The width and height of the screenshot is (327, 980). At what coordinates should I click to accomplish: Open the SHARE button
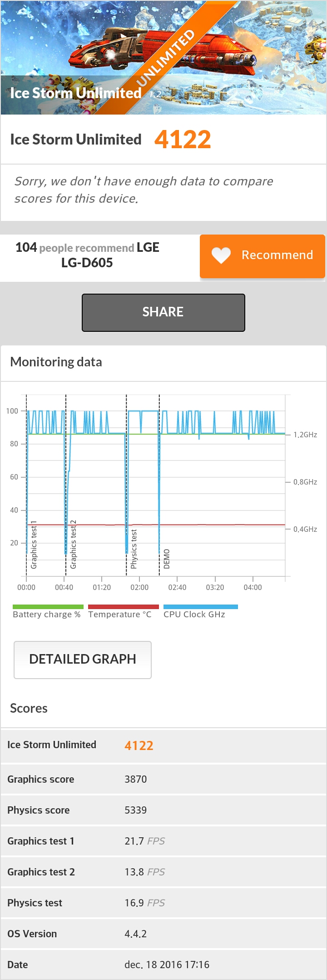point(163,313)
